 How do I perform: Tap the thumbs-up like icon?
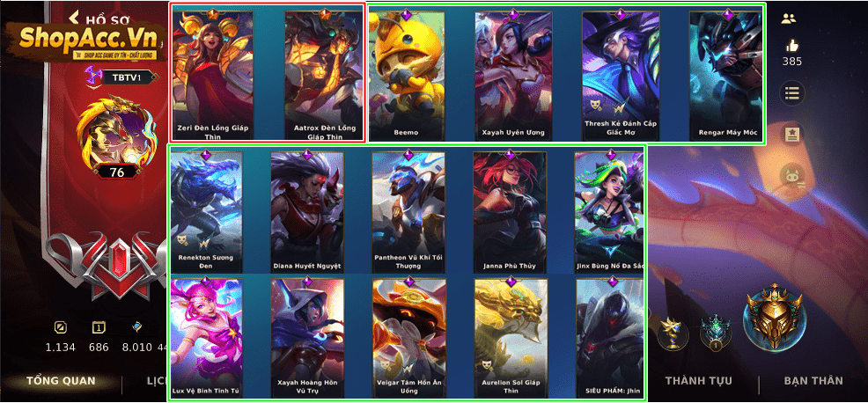click(792, 46)
